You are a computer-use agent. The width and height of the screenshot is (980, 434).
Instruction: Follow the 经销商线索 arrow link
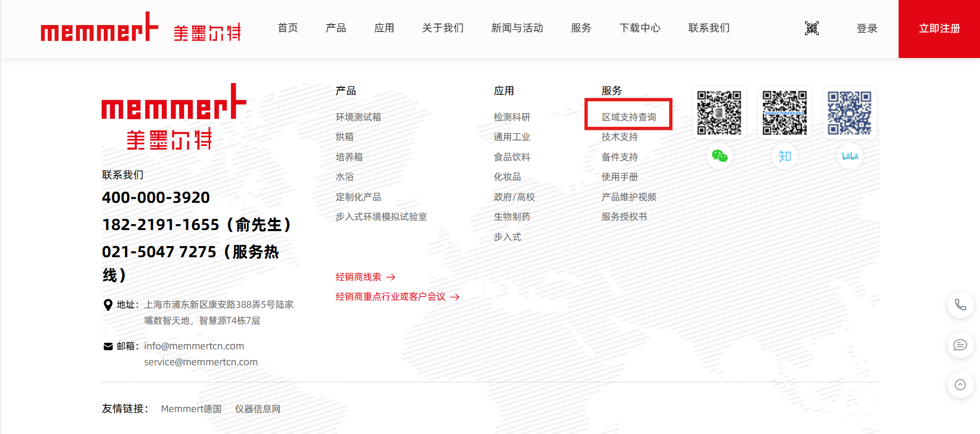(x=366, y=277)
